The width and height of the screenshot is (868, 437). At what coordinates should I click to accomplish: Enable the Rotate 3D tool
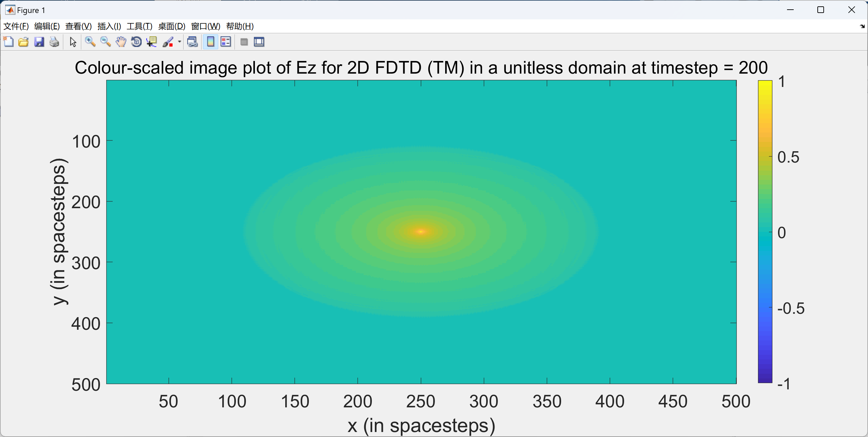[136, 42]
